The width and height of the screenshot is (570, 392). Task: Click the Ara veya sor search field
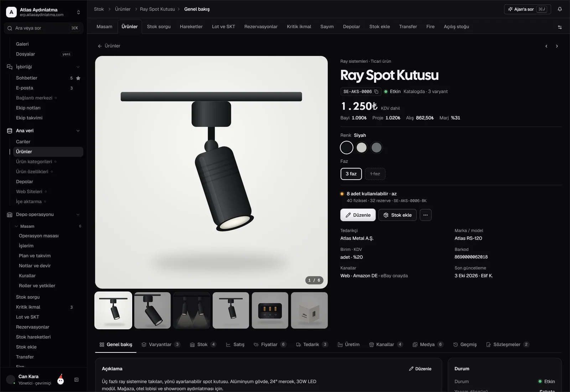(43, 28)
